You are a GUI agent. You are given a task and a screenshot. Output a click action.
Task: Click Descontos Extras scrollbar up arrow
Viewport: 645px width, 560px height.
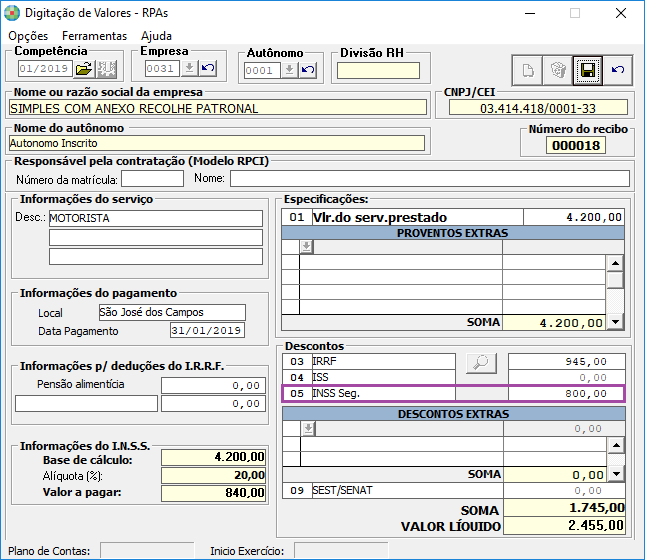tap(616, 445)
